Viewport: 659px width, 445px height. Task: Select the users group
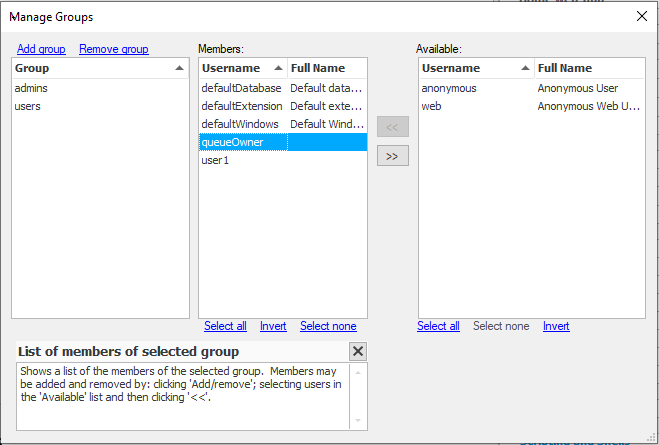tap(27, 106)
